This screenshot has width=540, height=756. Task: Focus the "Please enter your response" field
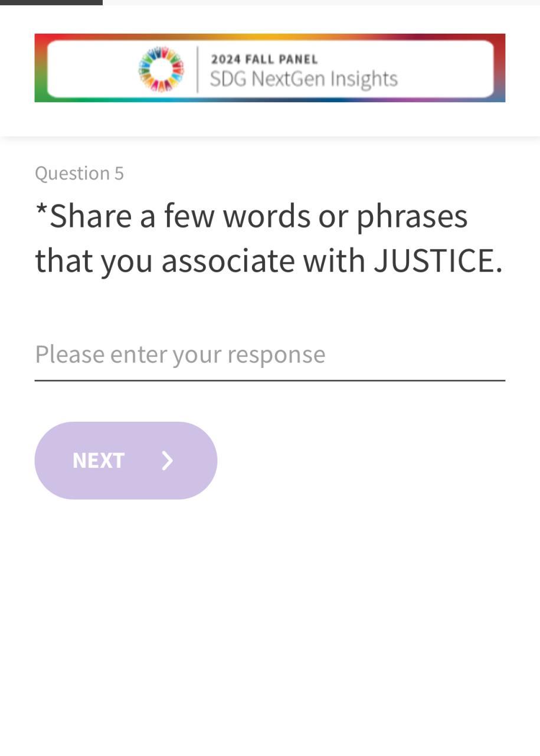point(269,354)
